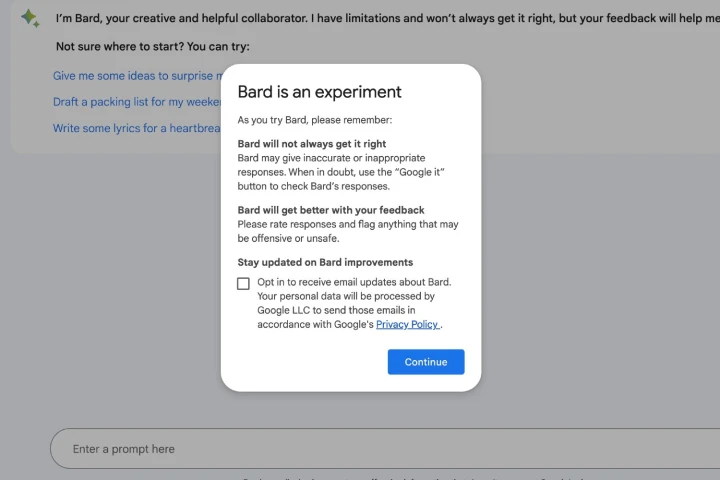Click the Continue button
This screenshot has width=720, height=480.
(426, 362)
